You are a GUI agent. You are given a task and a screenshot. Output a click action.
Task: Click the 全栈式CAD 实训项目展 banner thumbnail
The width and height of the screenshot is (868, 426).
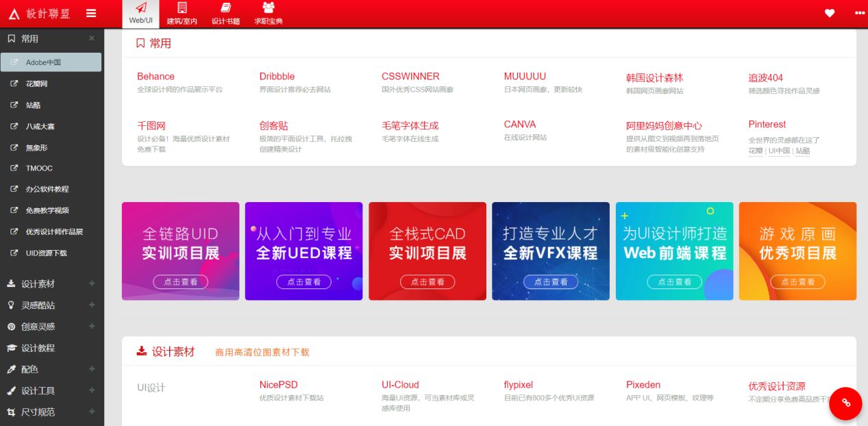pyautogui.click(x=427, y=251)
